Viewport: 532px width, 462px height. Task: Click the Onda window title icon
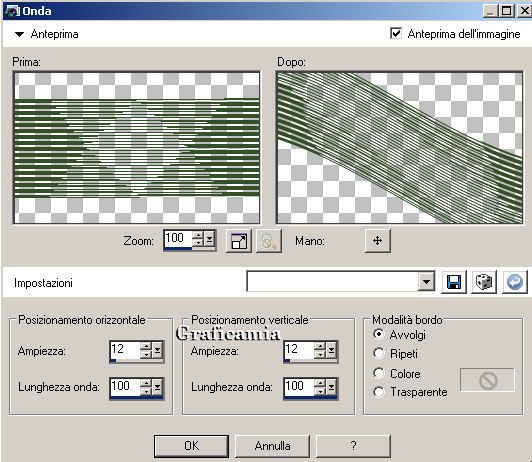point(12,11)
